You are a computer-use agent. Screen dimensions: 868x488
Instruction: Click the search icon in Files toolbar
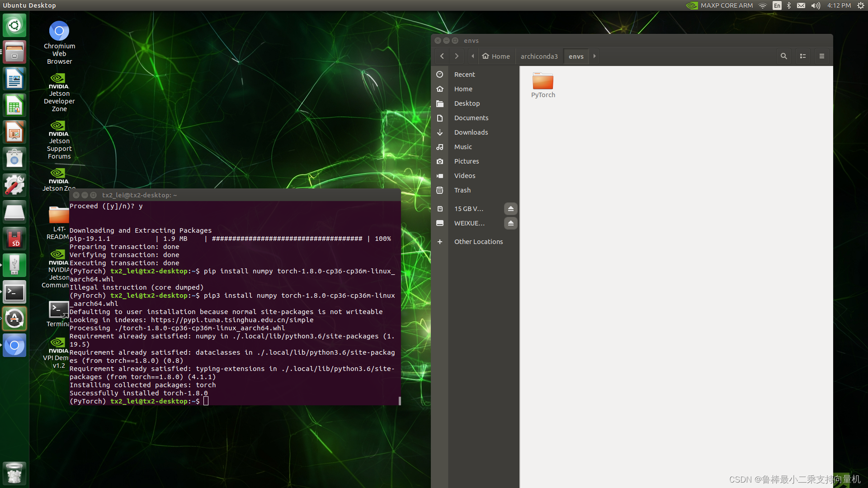click(x=783, y=56)
